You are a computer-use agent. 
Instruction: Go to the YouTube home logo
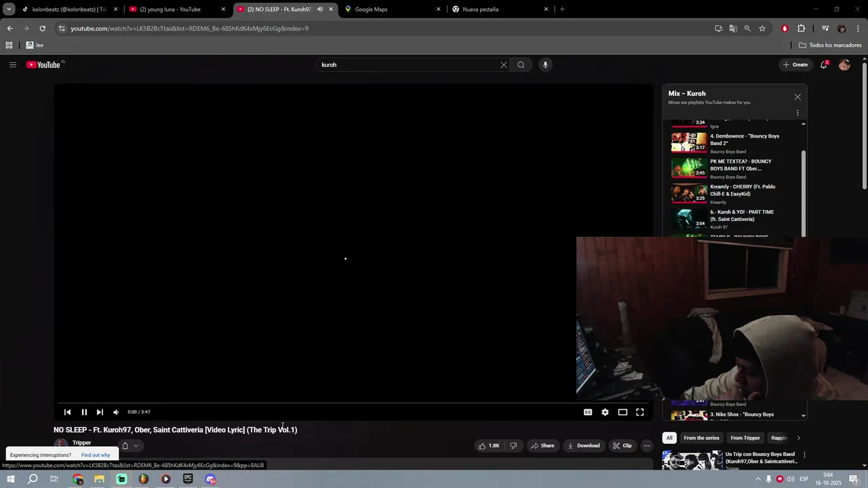click(x=45, y=64)
